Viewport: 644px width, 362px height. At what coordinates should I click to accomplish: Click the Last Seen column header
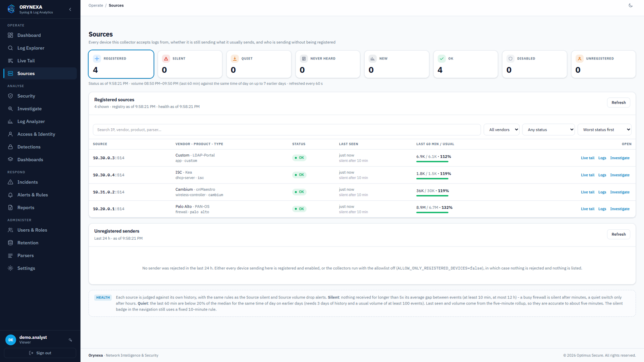(349, 144)
